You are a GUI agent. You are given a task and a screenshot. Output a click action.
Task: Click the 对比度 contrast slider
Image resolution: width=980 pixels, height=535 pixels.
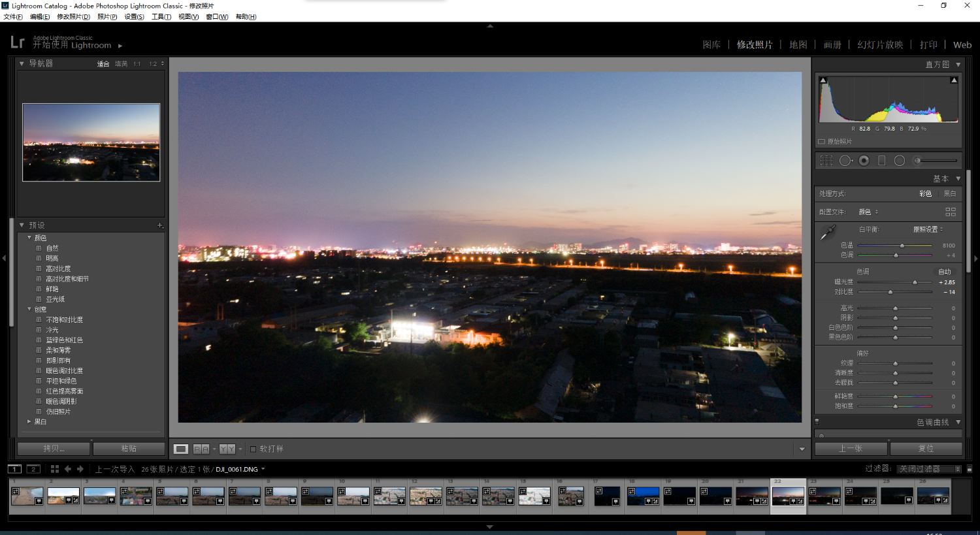(895, 292)
